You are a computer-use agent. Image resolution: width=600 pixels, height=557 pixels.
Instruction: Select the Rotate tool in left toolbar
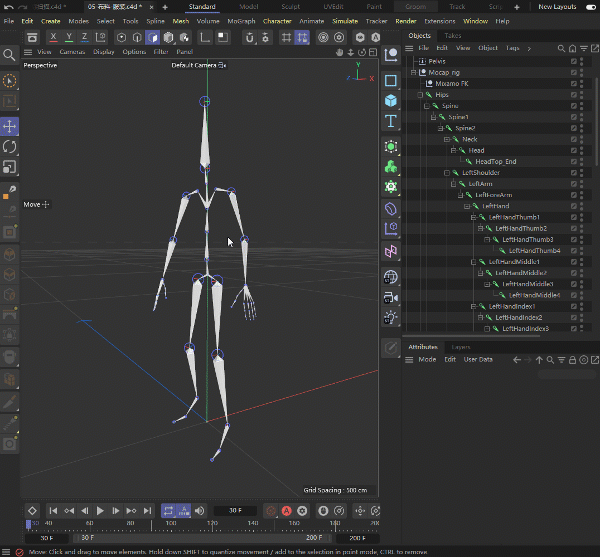[10, 147]
